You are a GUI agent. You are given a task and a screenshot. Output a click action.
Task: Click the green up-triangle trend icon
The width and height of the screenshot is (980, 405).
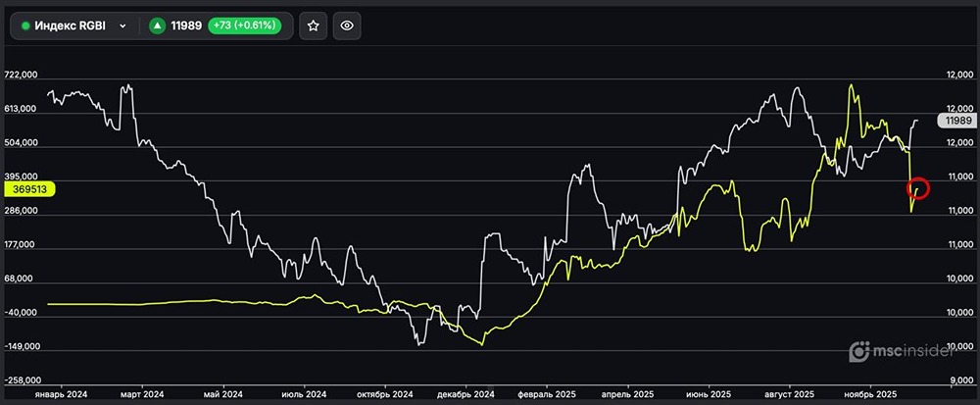(x=157, y=26)
